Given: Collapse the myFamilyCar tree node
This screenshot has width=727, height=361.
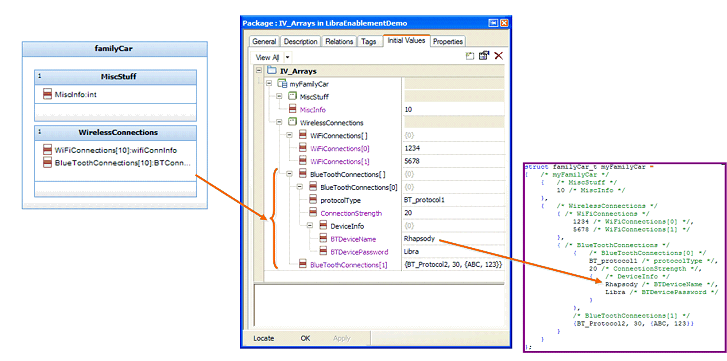Looking at the screenshot, I should [x=269, y=84].
